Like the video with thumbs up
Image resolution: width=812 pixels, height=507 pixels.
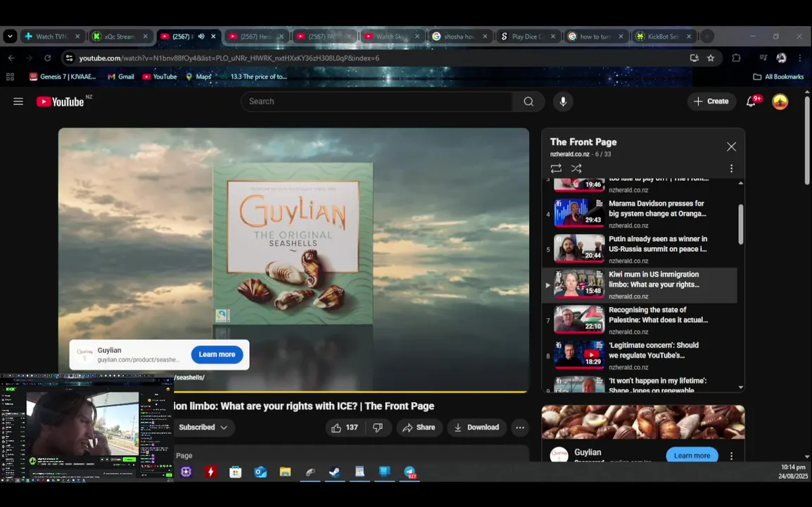(345, 427)
